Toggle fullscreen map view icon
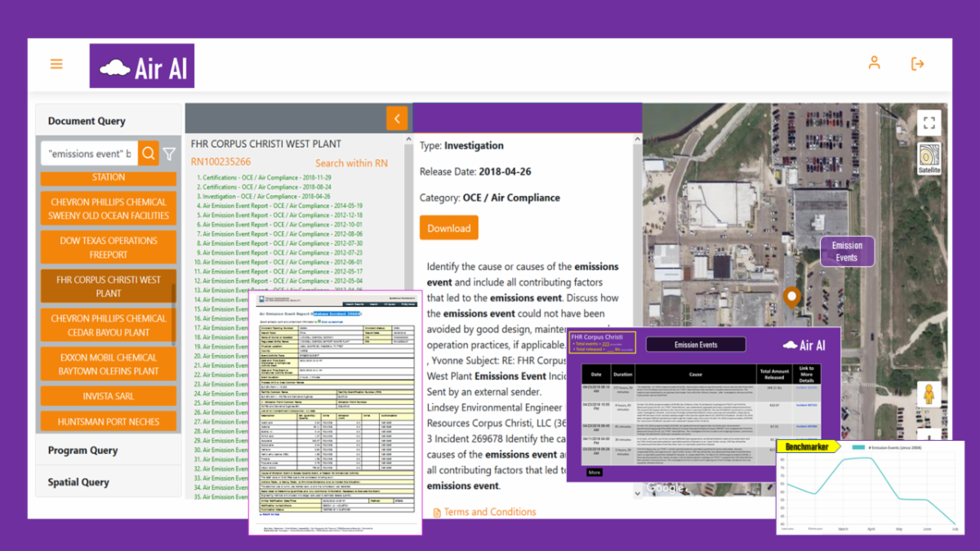Viewport: 980px width, 551px height. coord(929,123)
